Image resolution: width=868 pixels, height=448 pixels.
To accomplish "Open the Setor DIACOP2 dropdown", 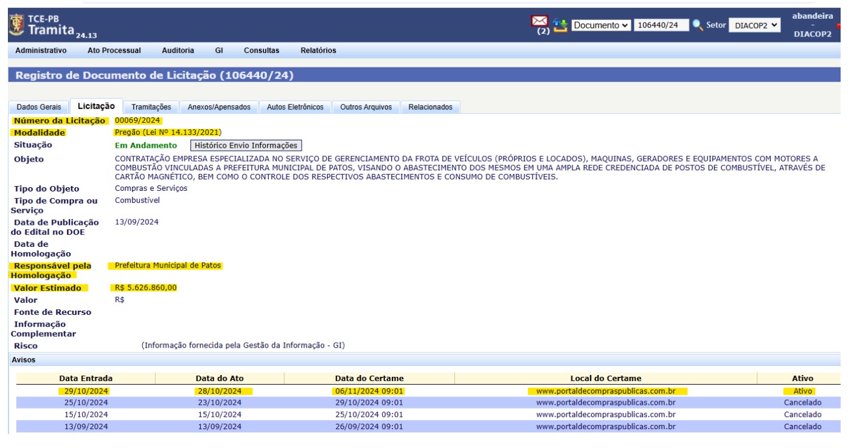I will [x=754, y=25].
